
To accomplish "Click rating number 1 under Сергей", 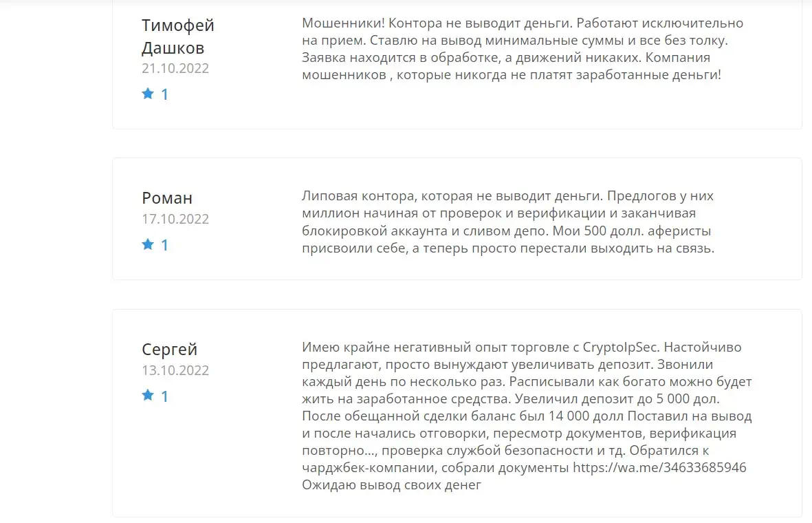I will (165, 396).
